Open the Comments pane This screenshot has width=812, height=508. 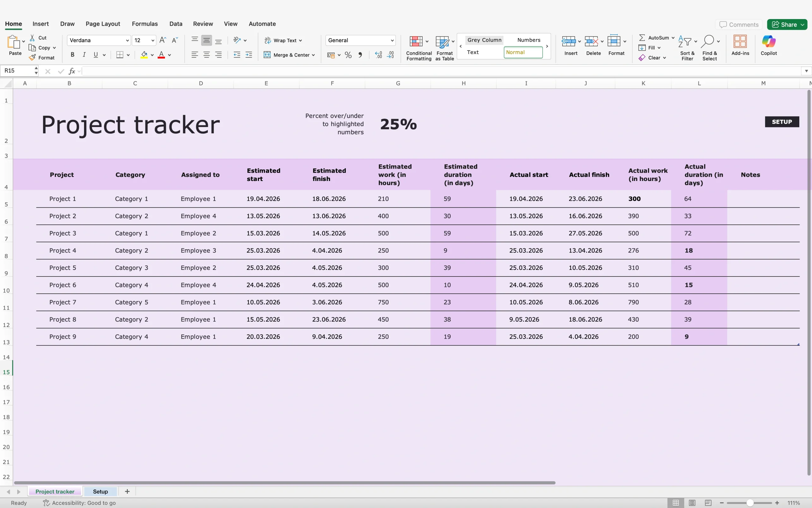739,24
